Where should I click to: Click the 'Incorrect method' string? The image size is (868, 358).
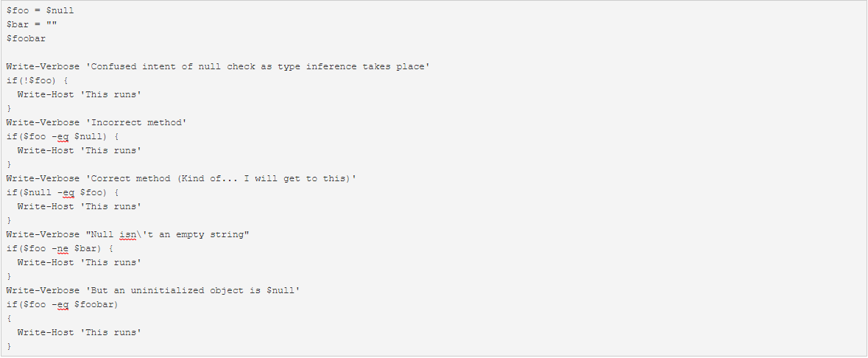[x=136, y=122]
